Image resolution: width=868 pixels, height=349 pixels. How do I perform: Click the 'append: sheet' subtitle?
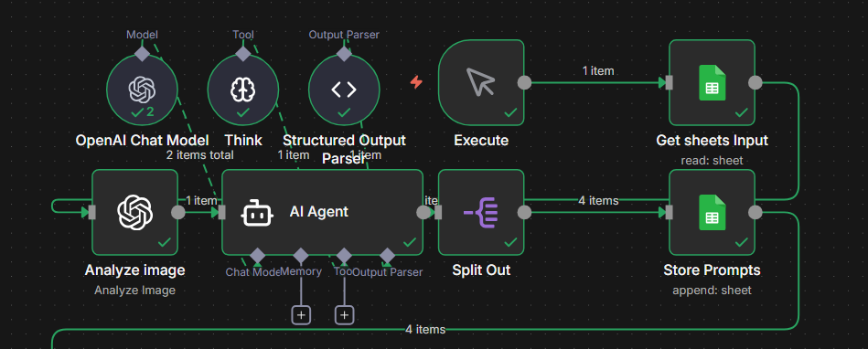tap(712, 291)
